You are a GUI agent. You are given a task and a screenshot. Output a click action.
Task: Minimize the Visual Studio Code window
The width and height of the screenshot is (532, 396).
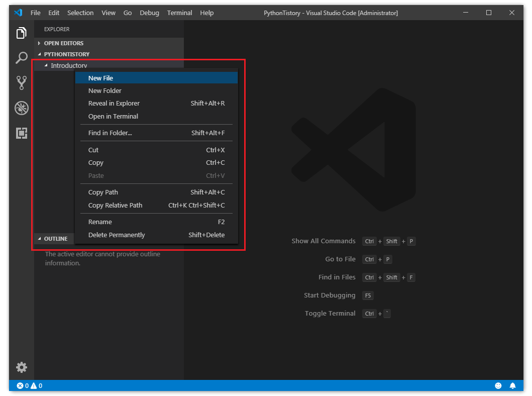pyautogui.click(x=466, y=13)
